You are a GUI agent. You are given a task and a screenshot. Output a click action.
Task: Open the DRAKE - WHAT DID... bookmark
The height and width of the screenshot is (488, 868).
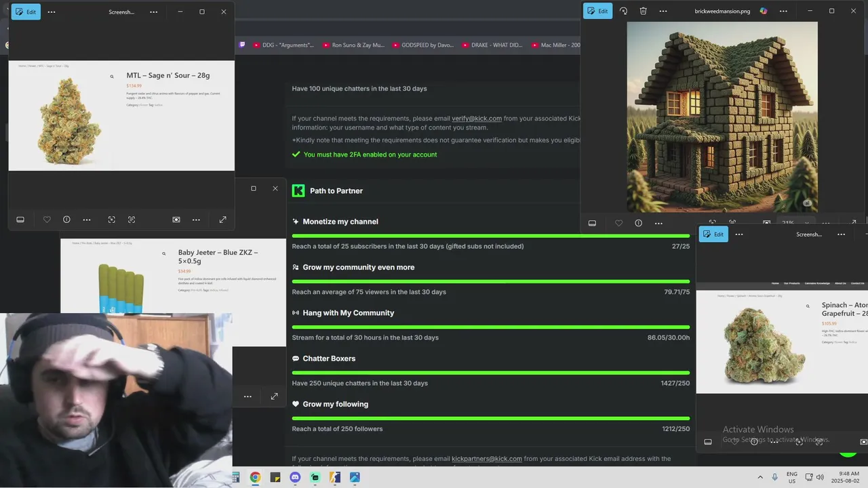[x=492, y=45]
